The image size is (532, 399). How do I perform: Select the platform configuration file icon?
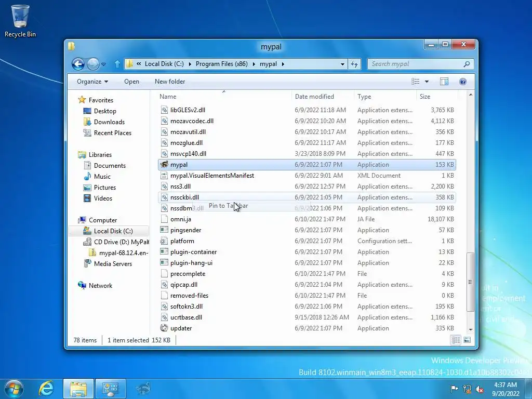pos(164,241)
